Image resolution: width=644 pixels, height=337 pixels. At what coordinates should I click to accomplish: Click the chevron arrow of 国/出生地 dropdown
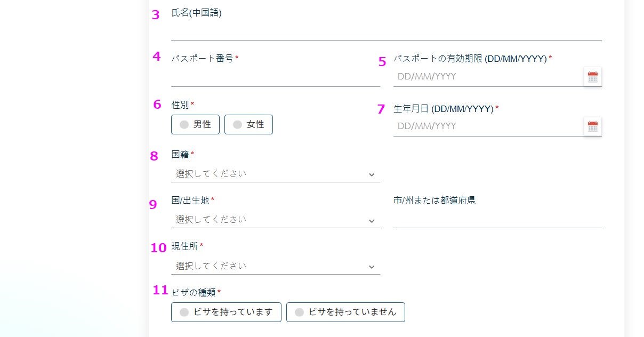click(372, 221)
